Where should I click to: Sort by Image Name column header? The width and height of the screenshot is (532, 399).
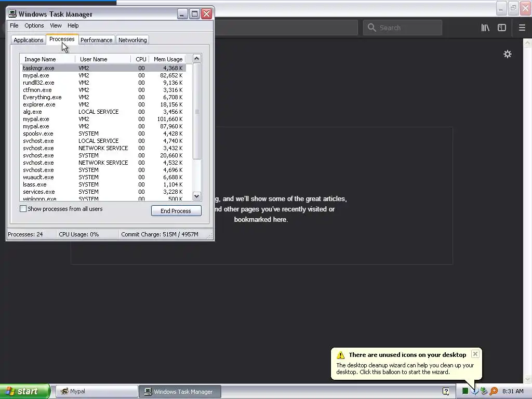[x=47, y=59]
